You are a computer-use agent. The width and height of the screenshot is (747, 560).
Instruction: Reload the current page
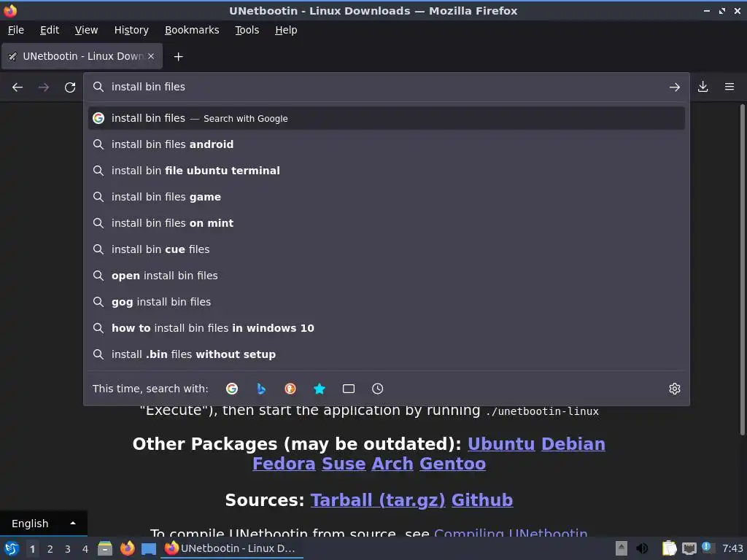(x=70, y=87)
